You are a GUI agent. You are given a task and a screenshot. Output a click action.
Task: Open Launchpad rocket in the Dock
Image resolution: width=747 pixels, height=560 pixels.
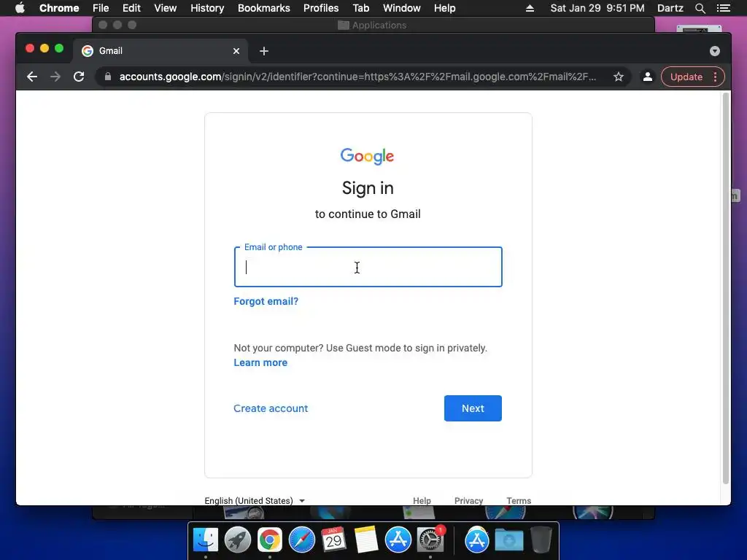click(237, 540)
